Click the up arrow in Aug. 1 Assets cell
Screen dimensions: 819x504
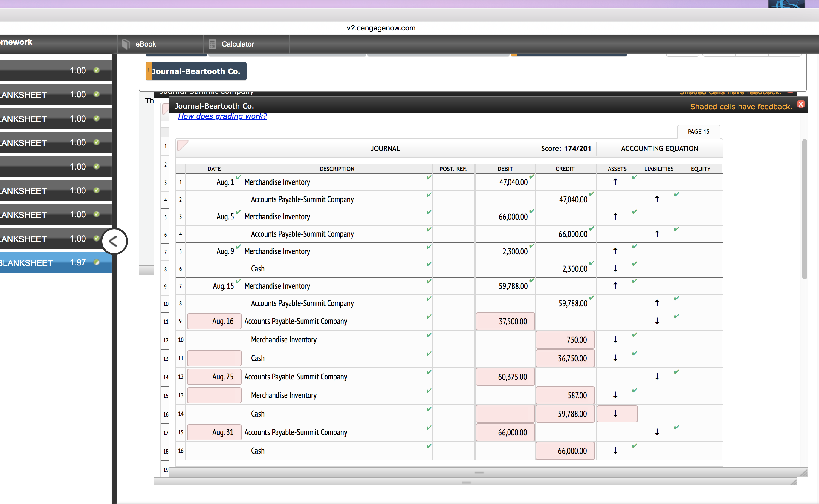615,182
